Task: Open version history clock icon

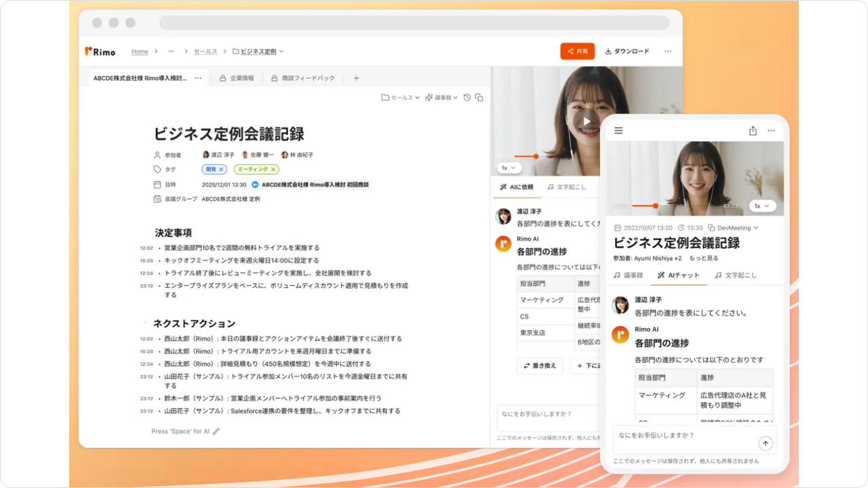Action: (467, 98)
